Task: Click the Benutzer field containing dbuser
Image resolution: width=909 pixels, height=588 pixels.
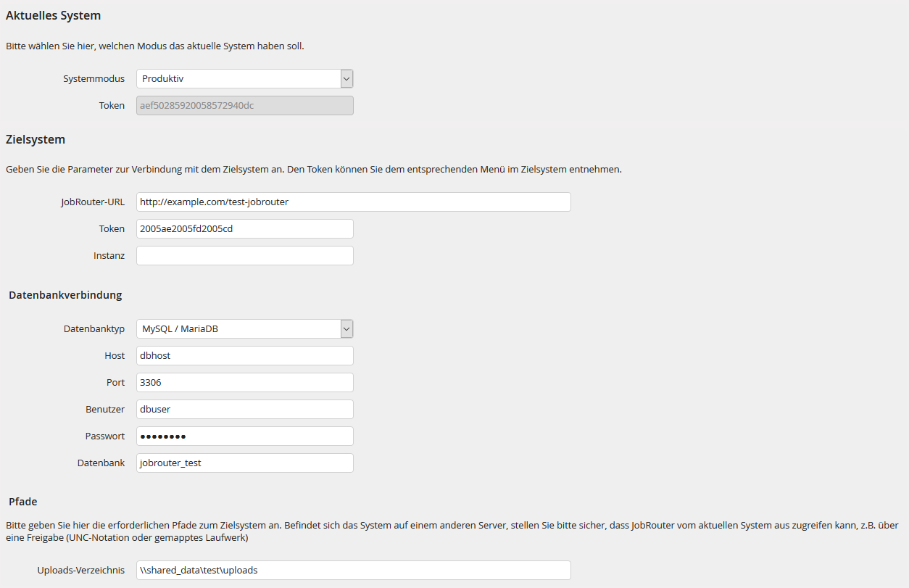Action: click(244, 410)
